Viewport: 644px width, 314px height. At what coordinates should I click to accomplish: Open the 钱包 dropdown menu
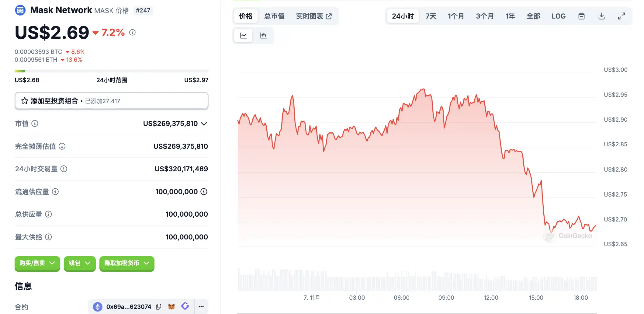tap(80, 263)
